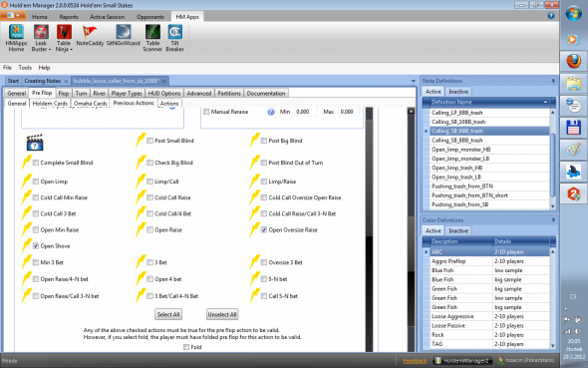Open the Hold'em Manager application menu orb
This screenshot has height=368, width=588.
13,16
